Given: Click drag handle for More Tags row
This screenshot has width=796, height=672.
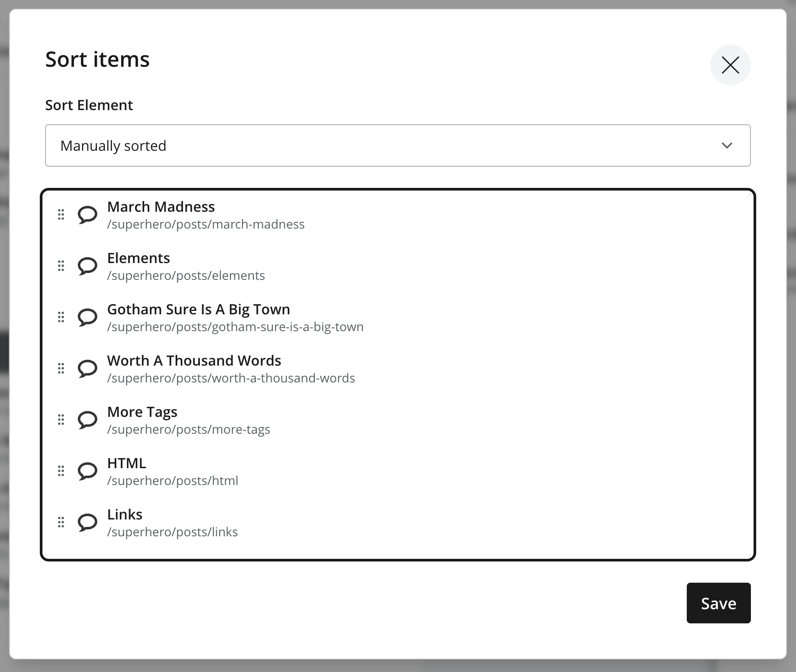Looking at the screenshot, I should 61,420.
